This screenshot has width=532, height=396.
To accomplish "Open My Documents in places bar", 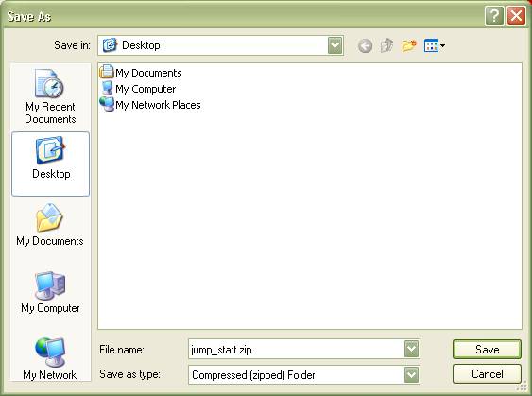I will 50,225.
